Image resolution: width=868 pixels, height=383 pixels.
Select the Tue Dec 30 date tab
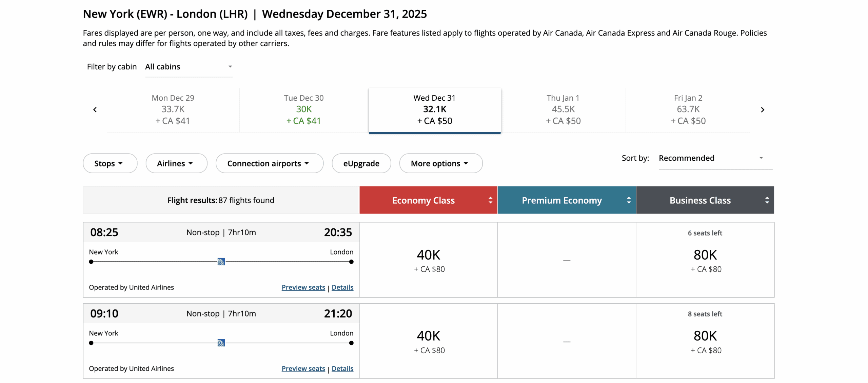303,109
